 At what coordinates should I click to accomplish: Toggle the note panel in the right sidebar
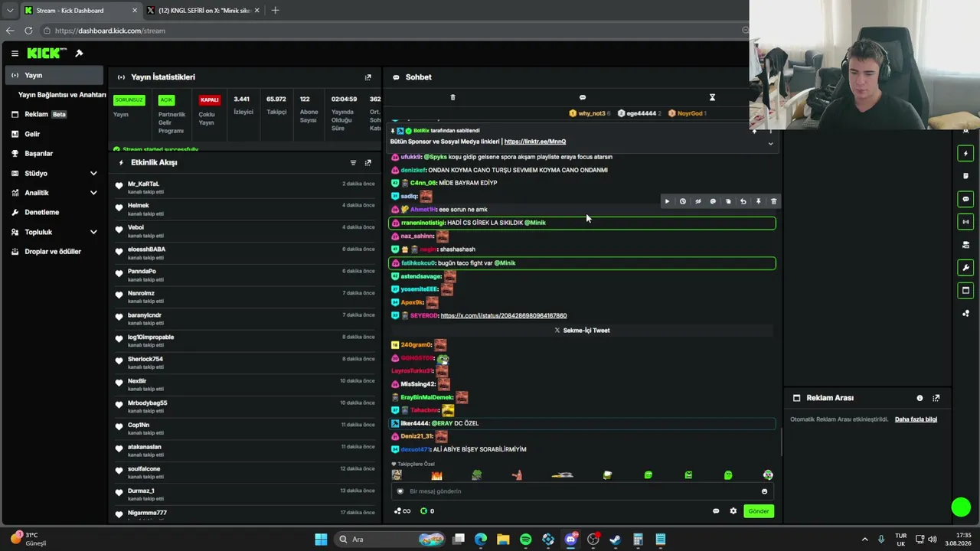click(x=965, y=176)
